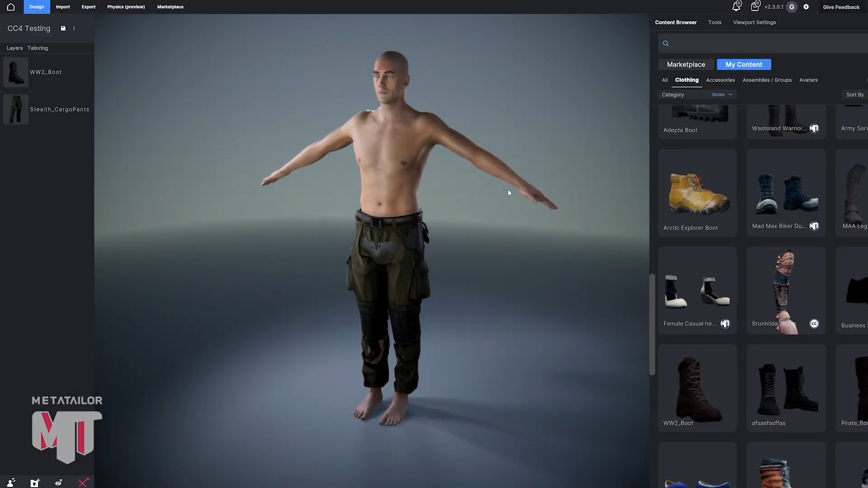The image size is (868, 488).
Task: Click the search magnifier icon
Action: tap(666, 43)
